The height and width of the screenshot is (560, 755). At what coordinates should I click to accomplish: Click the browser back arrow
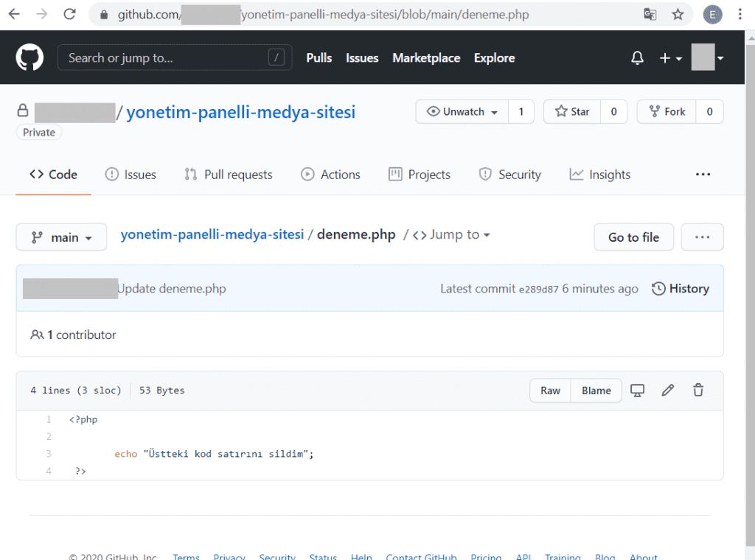click(15, 14)
